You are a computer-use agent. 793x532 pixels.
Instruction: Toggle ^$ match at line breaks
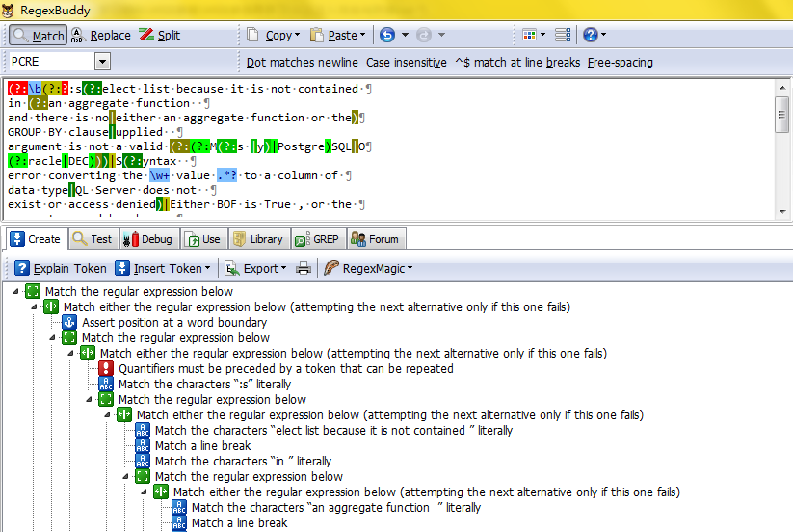click(517, 63)
